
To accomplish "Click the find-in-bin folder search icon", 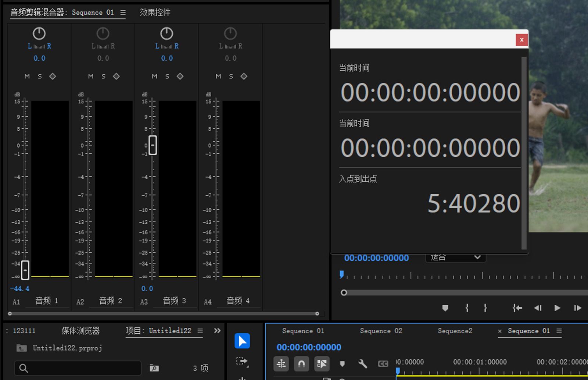I will pyautogui.click(x=154, y=368).
